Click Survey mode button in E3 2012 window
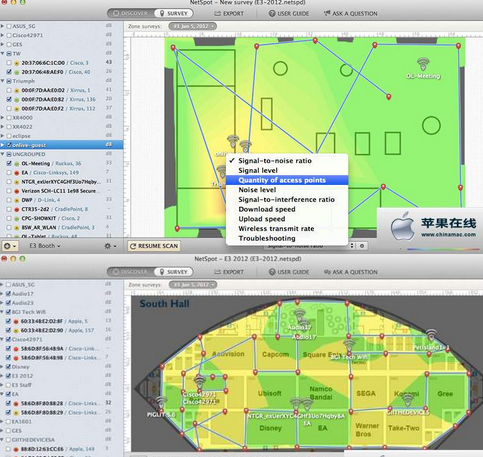 pyautogui.click(x=173, y=272)
